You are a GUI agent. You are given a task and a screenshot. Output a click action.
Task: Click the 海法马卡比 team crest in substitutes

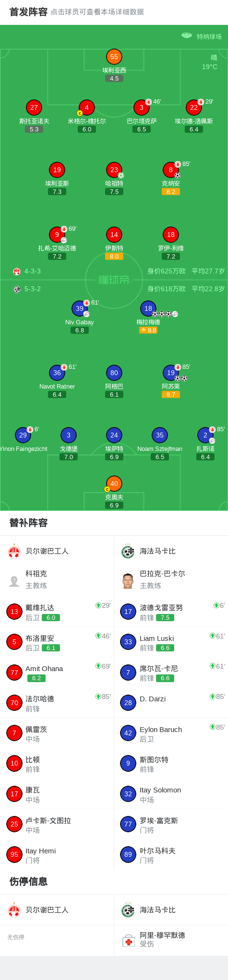click(128, 551)
